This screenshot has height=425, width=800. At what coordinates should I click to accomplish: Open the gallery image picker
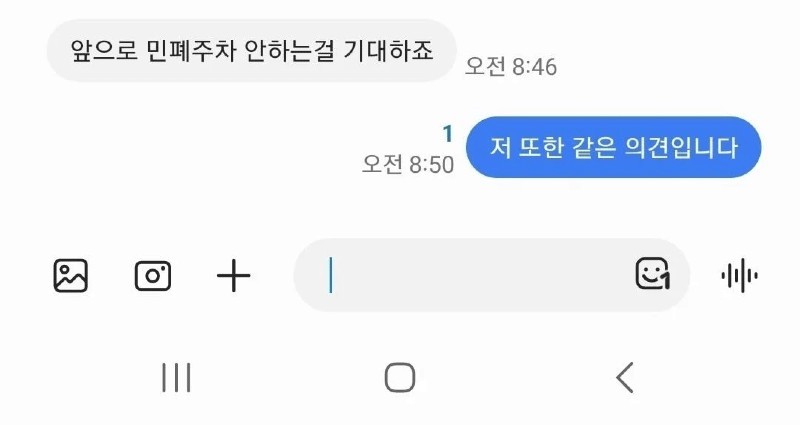(x=71, y=275)
